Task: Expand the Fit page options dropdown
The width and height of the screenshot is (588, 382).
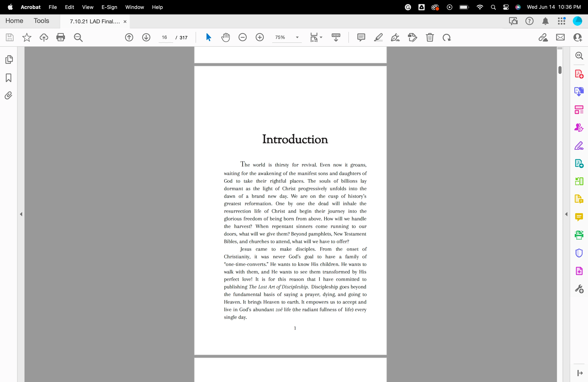Action: (x=321, y=38)
